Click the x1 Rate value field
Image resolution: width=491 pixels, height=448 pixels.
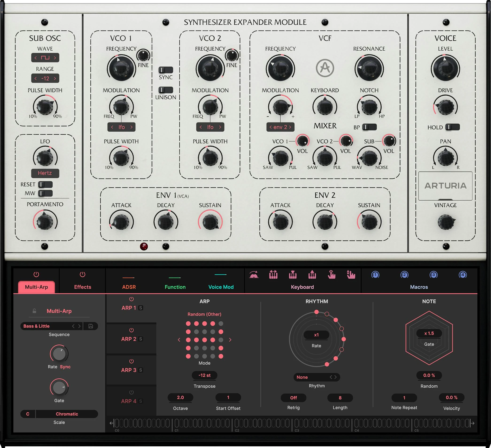[316, 335]
